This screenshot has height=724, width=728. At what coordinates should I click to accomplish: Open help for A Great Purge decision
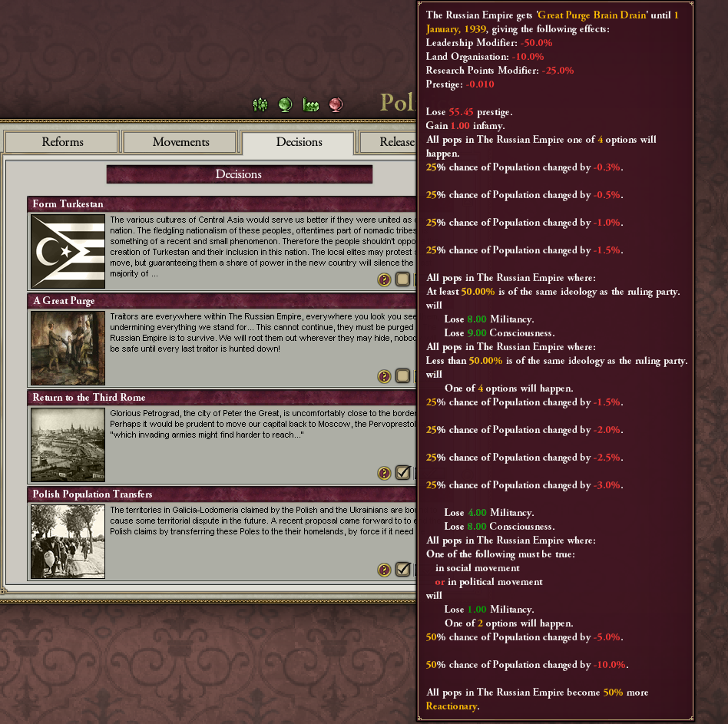tap(384, 376)
